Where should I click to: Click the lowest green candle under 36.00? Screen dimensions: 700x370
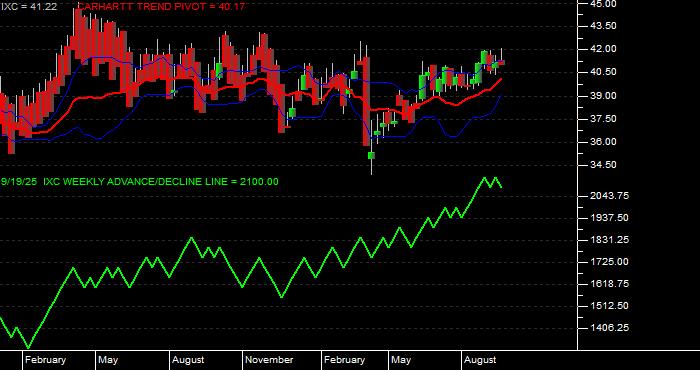point(371,155)
